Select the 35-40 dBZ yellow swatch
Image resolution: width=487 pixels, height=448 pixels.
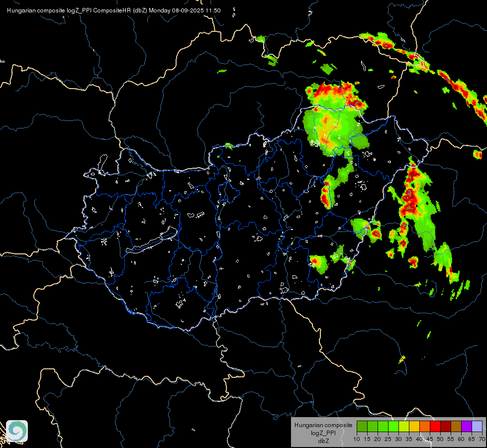(414, 426)
